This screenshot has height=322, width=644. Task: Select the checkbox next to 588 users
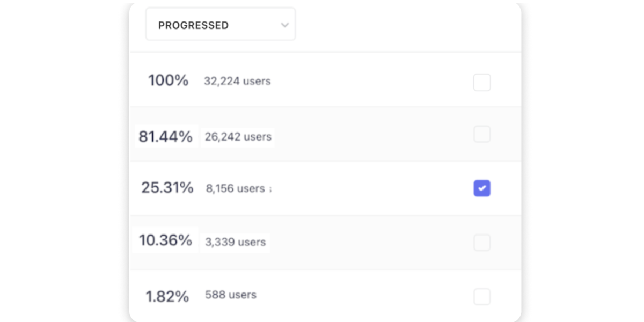tap(481, 296)
